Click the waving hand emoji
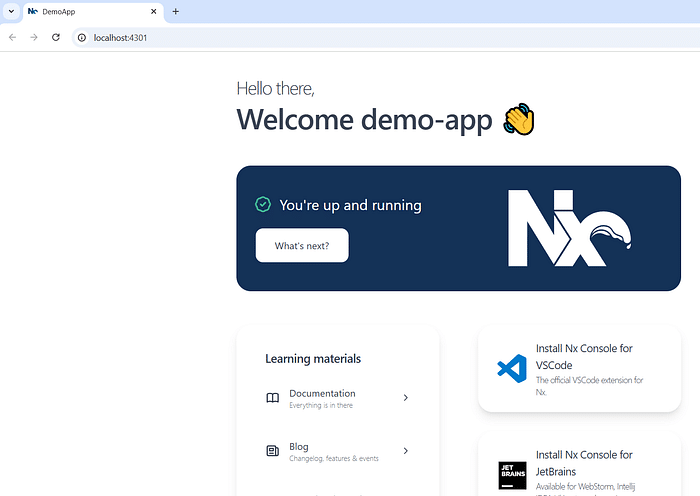 coord(519,119)
